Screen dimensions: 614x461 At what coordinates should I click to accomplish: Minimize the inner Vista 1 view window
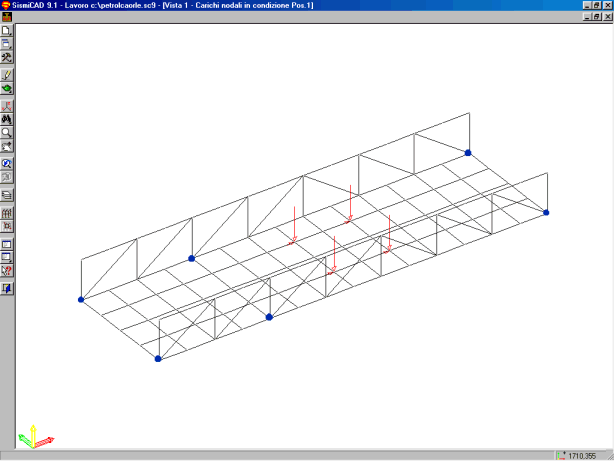point(587,16)
